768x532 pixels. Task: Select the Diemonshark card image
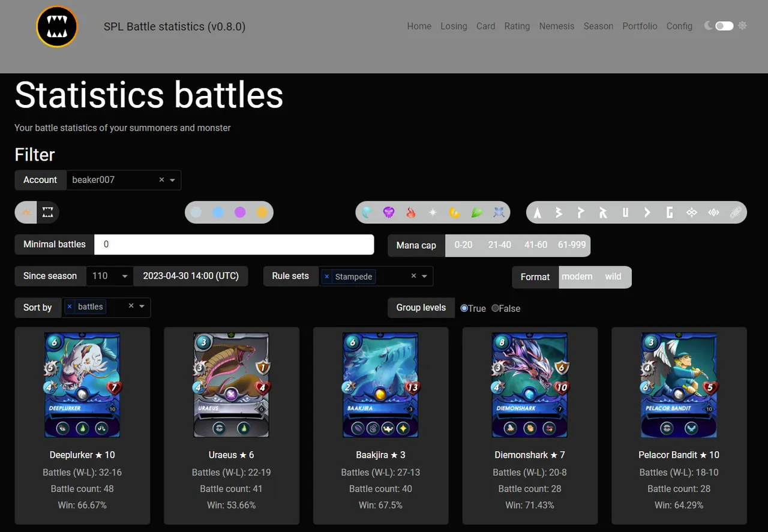click(x=530, y=385)
